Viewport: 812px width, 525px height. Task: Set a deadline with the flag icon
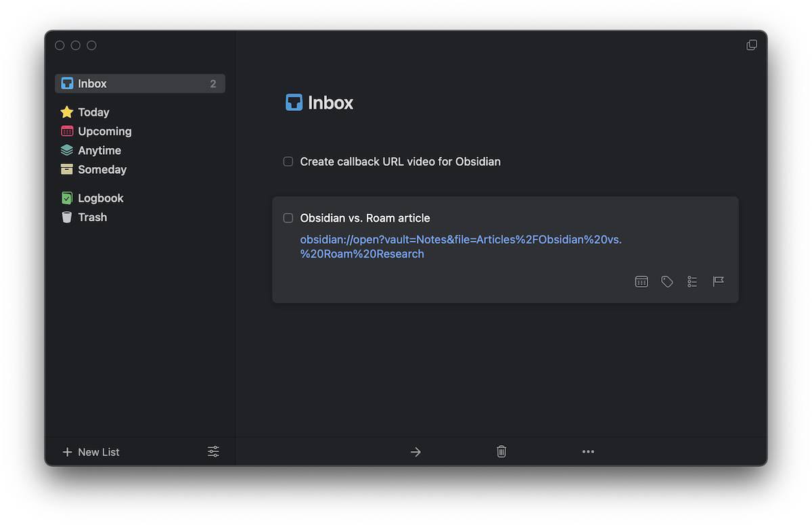click(719, 281)
